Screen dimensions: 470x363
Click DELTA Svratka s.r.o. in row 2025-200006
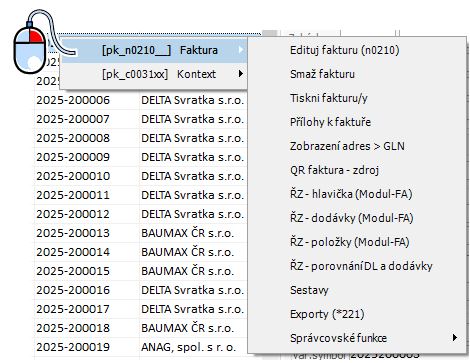click(192, 100)
